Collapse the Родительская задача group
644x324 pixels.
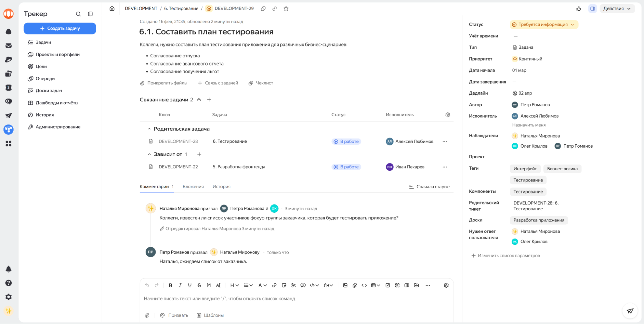coord(149,129)
